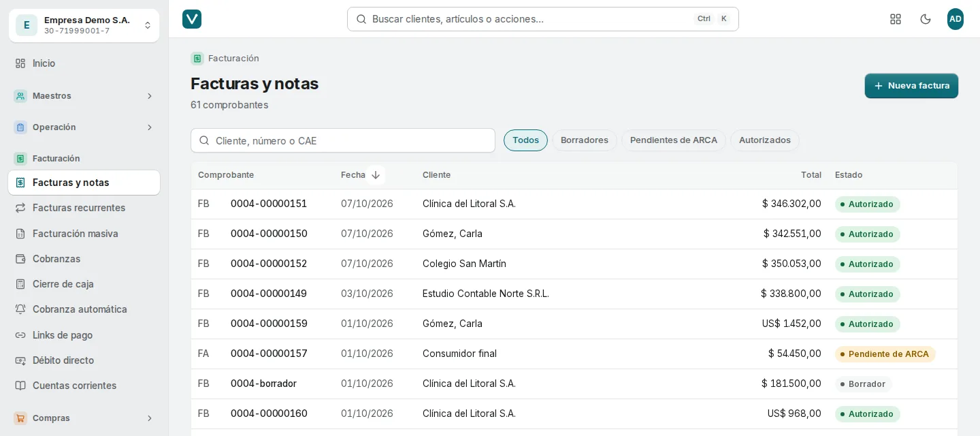
Task: Click the magnifier in Cliente filter field
Action: [x=204, y=140]
